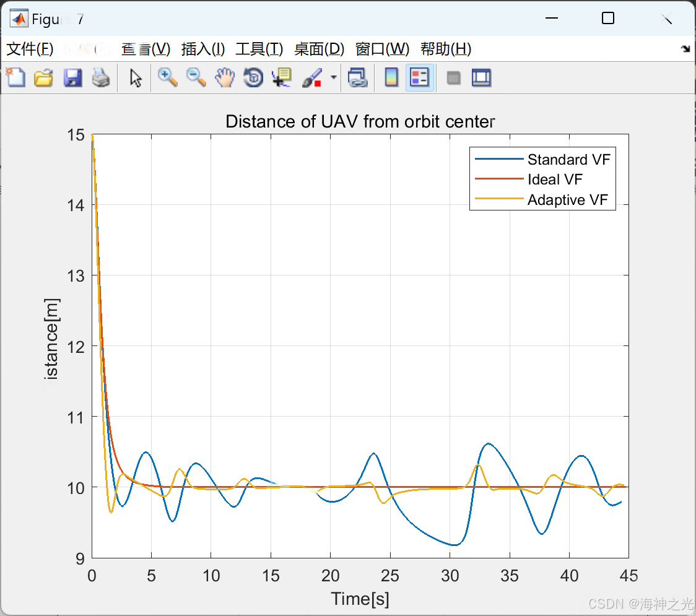Activate the Zoom In tool
Viewport: 696px width, 616px height.
pyautogui.click(x=168, y=77)
